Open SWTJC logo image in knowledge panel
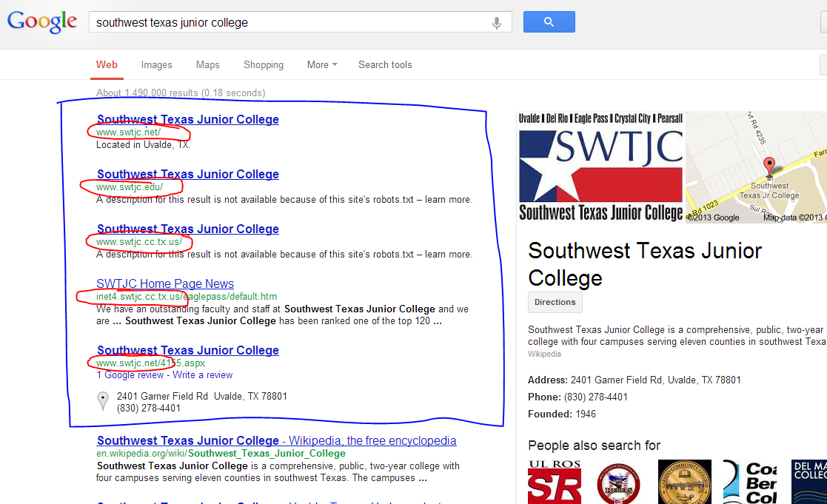 600,167
